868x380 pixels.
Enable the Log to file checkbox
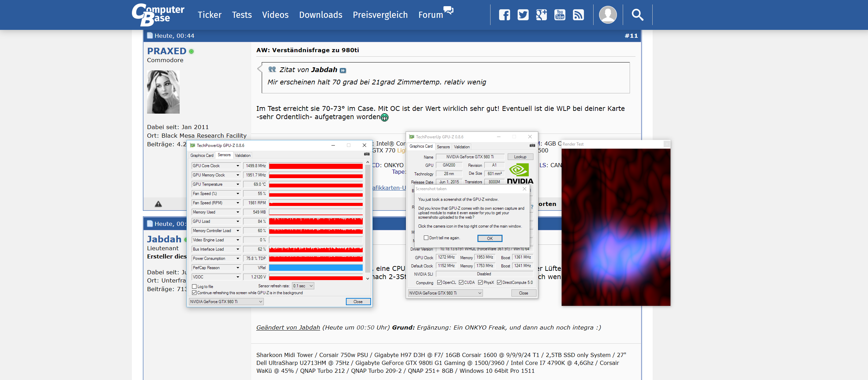click(x=194, y=286)
